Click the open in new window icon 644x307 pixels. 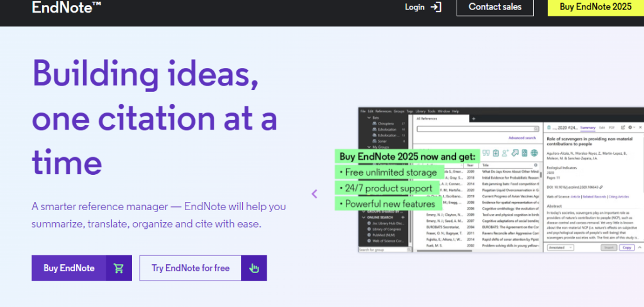[623, 128]
